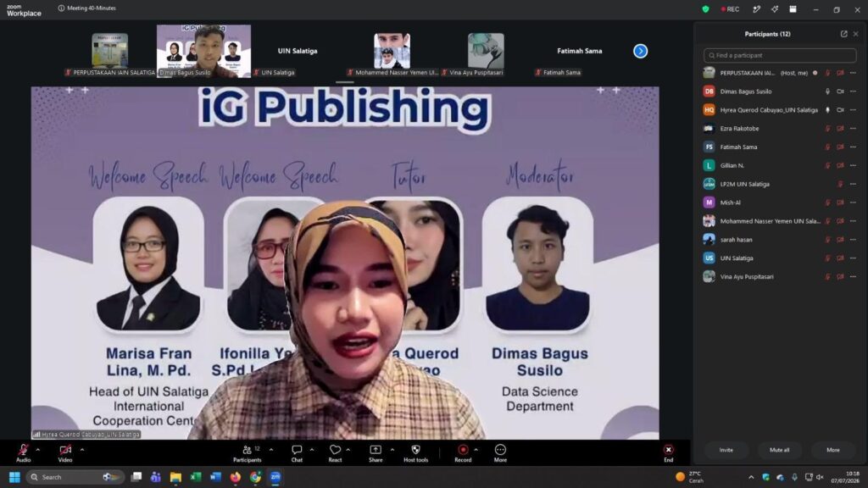
Task: Open more options for Dimas Bagus Susilo
Action: (x=853, y=91)
